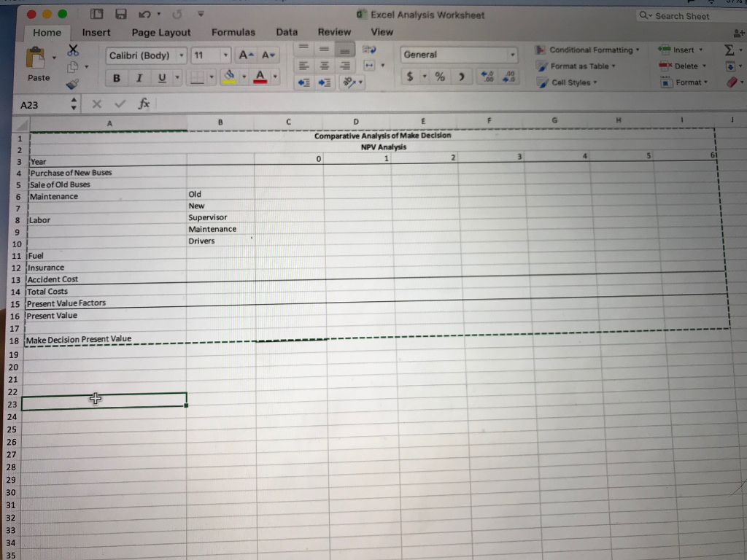The width and height of the screenshot is (747, 560).
Task: Click the font color A icon
Action: [x=260, y=77]
